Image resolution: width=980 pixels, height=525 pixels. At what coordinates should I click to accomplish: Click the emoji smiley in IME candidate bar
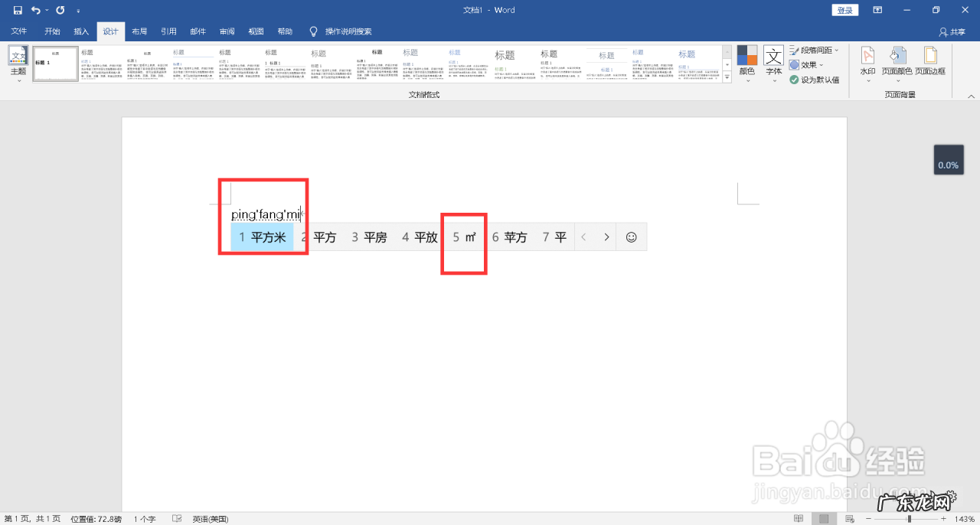click(x=631, y=237)
